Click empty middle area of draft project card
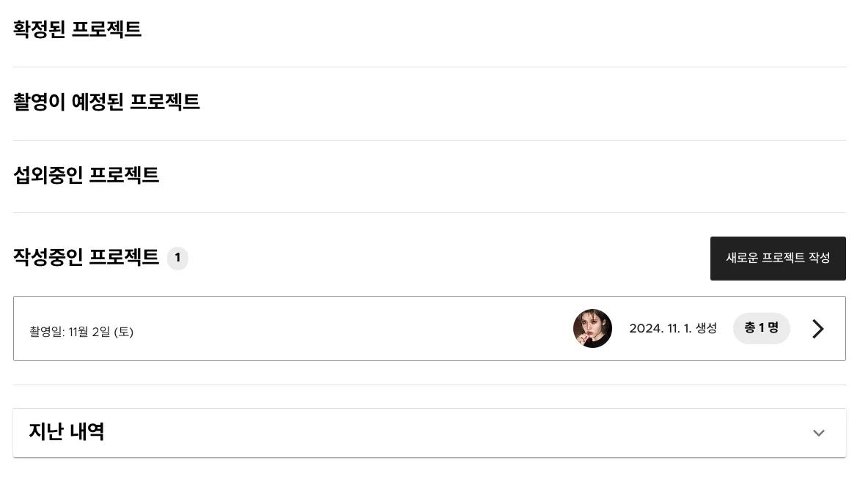 (352, 329)
